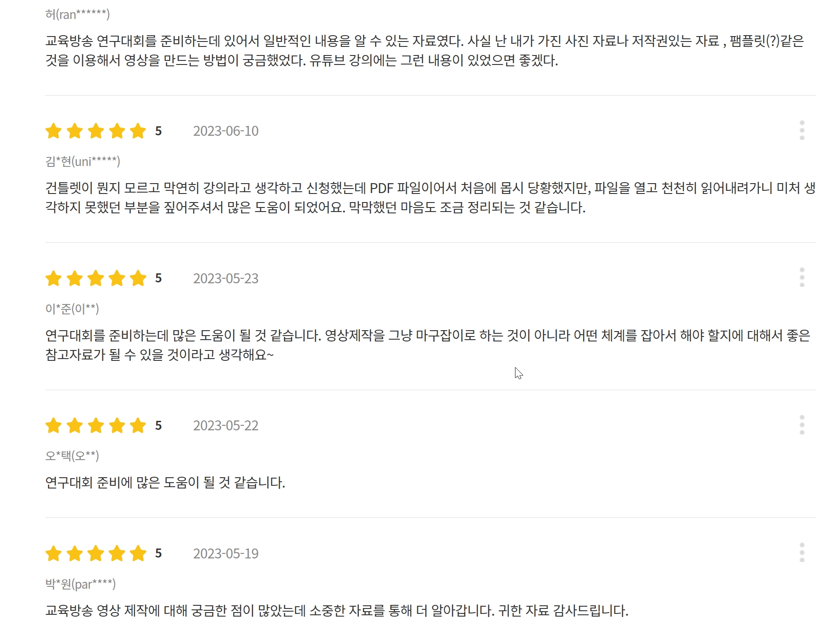Click the review text saying 연구대회 준비에 많은 도움이
The height and width of the screenshot is (636, 840).
(165, 483)
